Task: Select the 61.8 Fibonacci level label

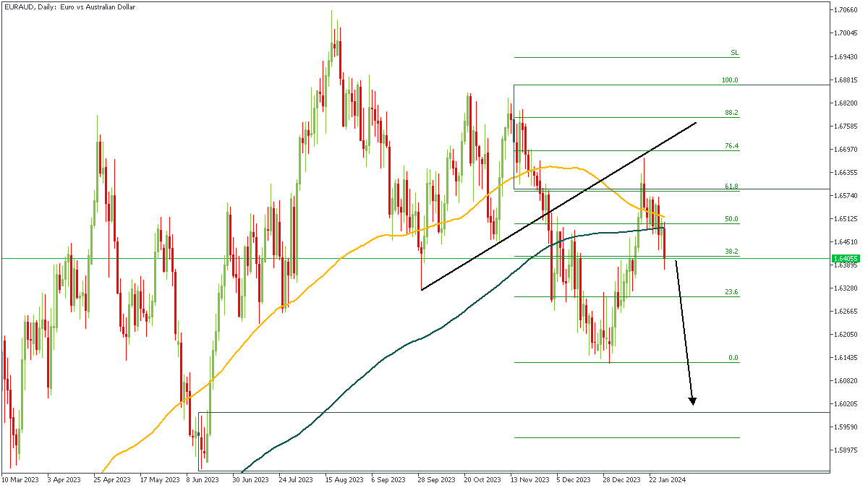Action: [x=731, y=187]
